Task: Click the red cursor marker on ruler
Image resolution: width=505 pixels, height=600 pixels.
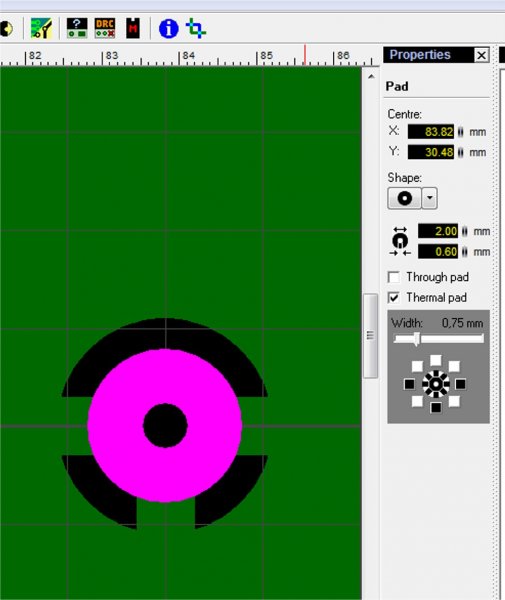Action: (x=305, y=55)
